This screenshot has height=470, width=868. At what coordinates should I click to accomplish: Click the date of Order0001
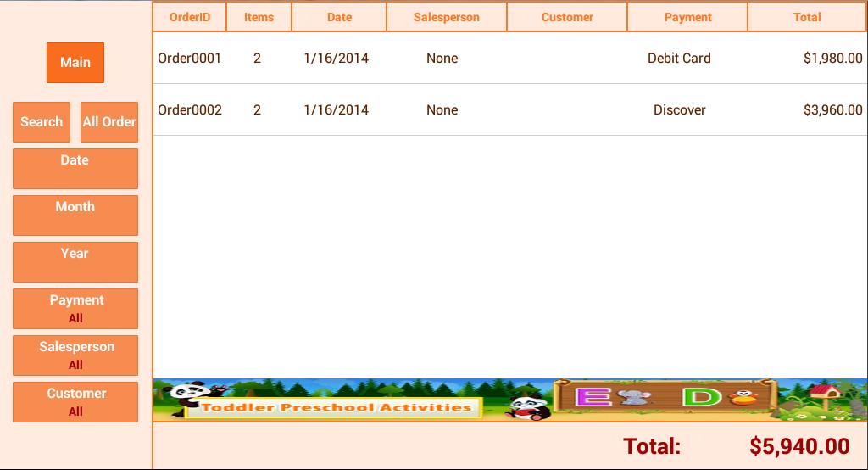[336, 59]
